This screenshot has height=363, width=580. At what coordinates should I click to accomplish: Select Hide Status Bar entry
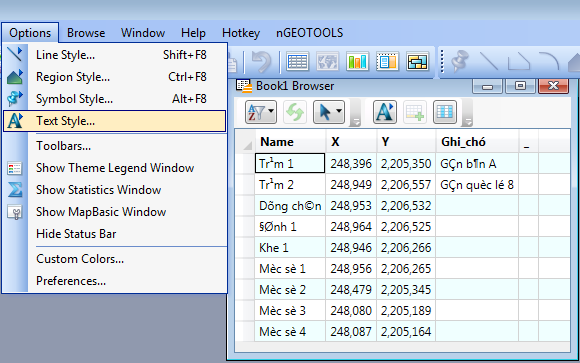point(115,234)
